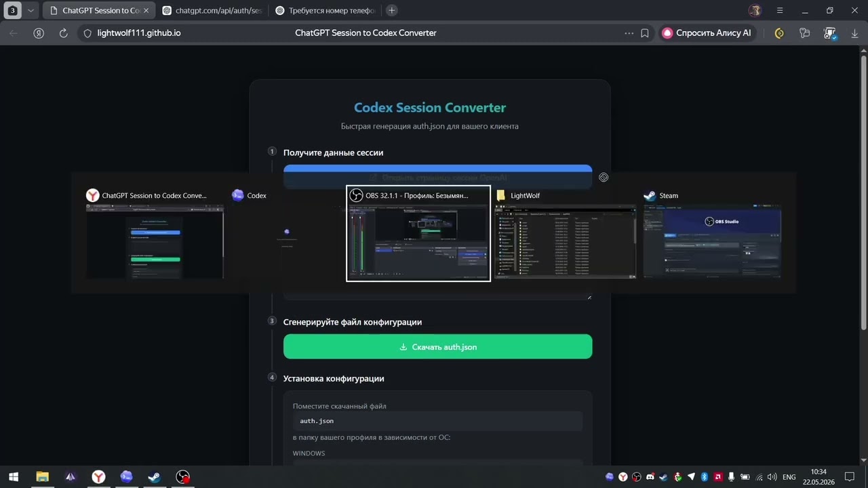The width and height of the screenshot is (868, 488).
Task: Click the red AMD software tray icon
Action: coord(718,477)
